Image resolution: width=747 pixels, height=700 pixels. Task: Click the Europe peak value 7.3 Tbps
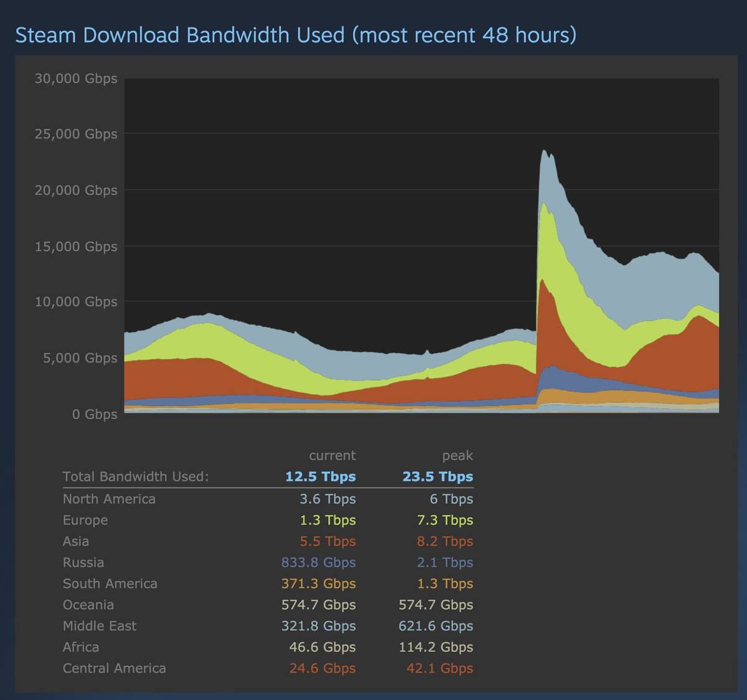pos(445,520)
